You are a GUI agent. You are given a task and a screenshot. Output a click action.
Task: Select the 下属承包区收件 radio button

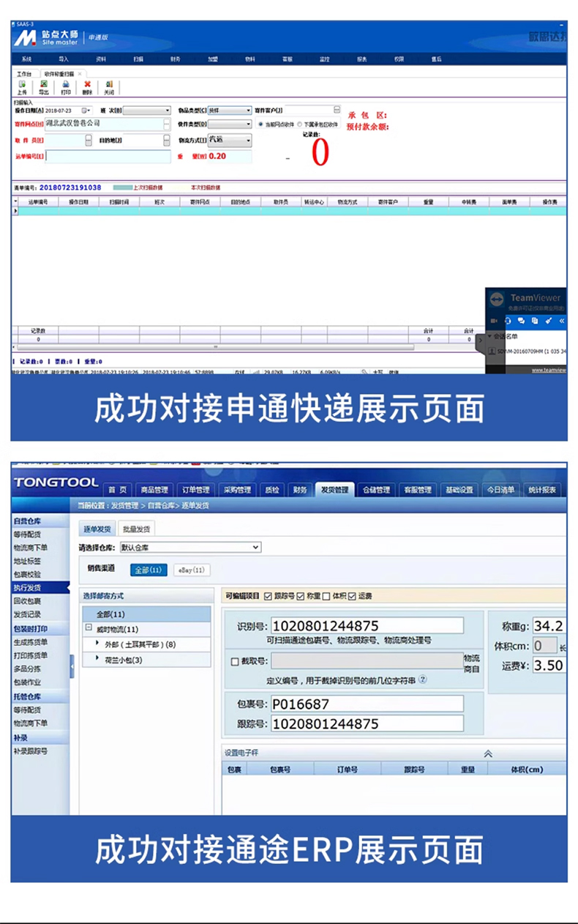pos(300,125)
